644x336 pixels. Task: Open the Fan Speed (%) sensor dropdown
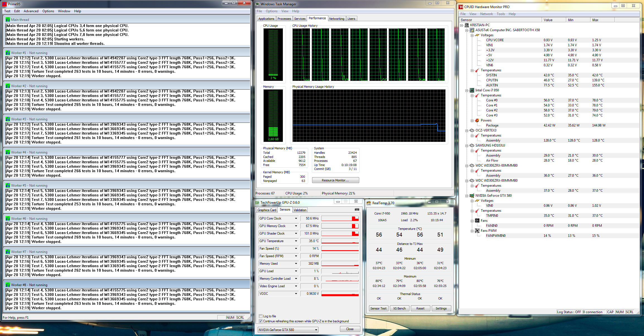tap(296, 249)
